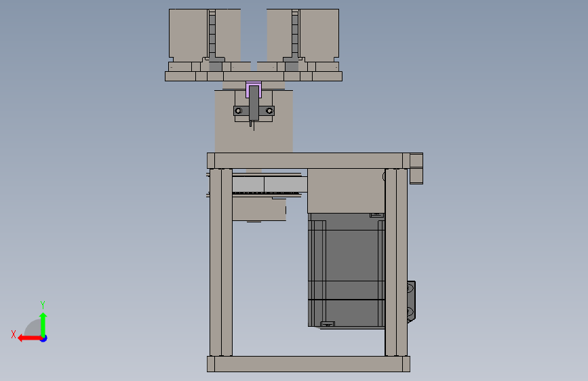Viewport: 588px width, 381px height.
Task: Select the light gray conveyor rail inside frame
Action: (270, 184)
